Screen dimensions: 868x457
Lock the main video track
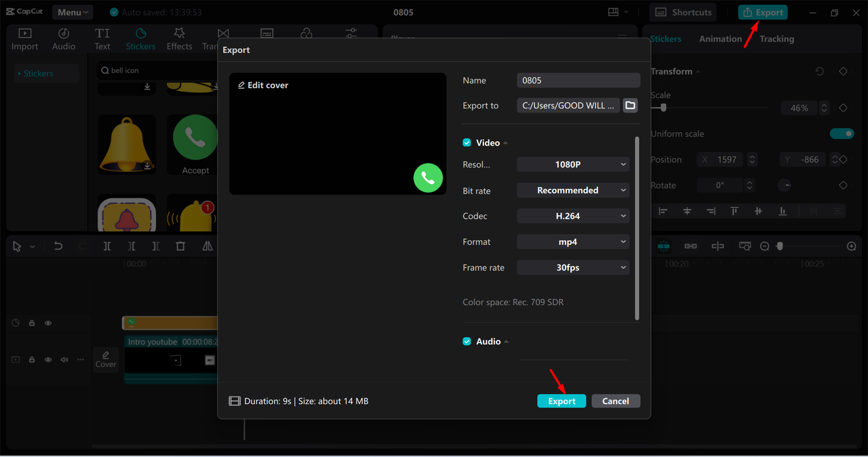(32, 360)
